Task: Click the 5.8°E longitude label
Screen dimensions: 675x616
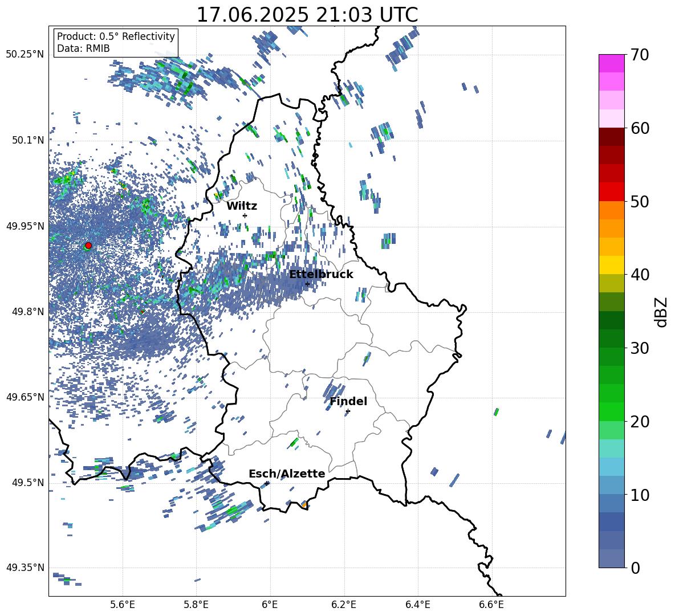Action: coord(196,605)
